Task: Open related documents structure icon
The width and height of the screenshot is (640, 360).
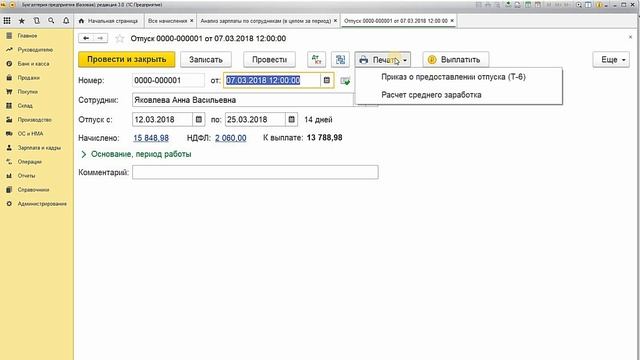Action: point(340,60)
